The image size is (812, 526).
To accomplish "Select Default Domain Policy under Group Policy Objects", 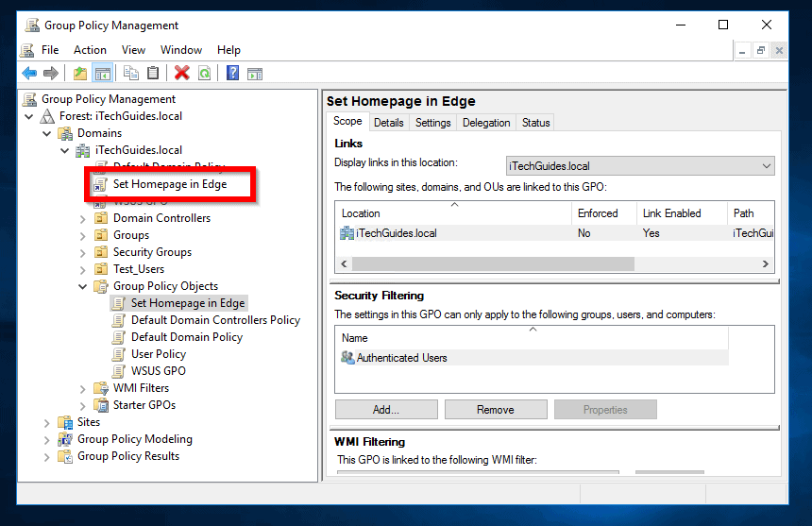I will tap(186, 337).
